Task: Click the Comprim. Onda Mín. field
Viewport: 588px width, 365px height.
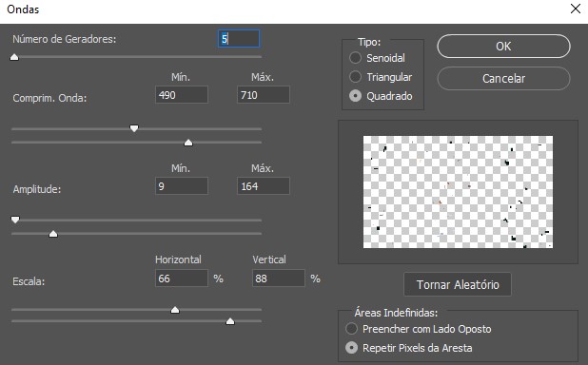Action: pos(182,95)
